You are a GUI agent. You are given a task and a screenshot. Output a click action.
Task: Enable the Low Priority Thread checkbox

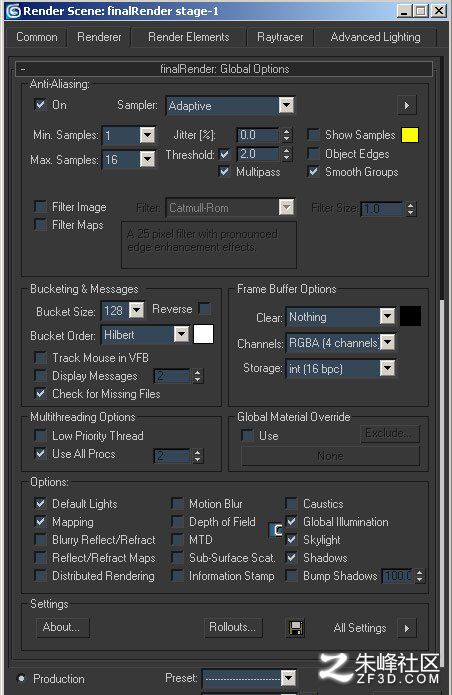pos(40,435)
